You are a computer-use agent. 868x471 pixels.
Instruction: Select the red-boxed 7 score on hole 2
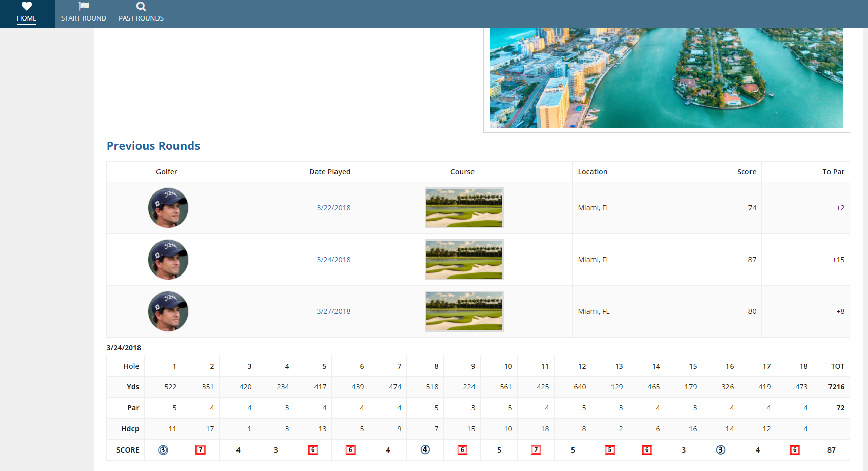201,449
